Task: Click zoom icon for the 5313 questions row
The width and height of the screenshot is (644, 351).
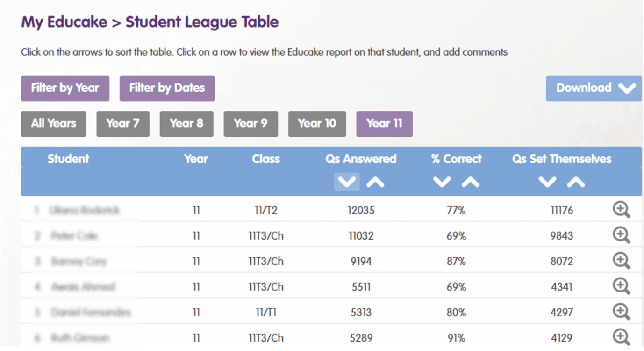Action: tap(621, 311)
